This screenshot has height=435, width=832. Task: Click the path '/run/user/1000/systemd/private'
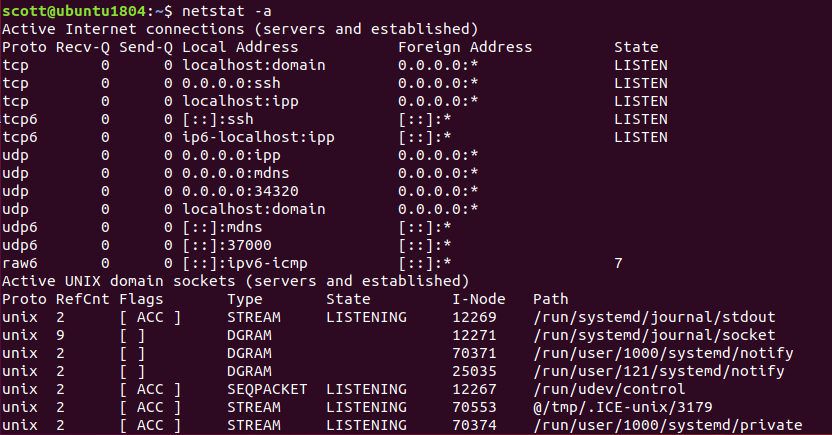click(668, 425)
